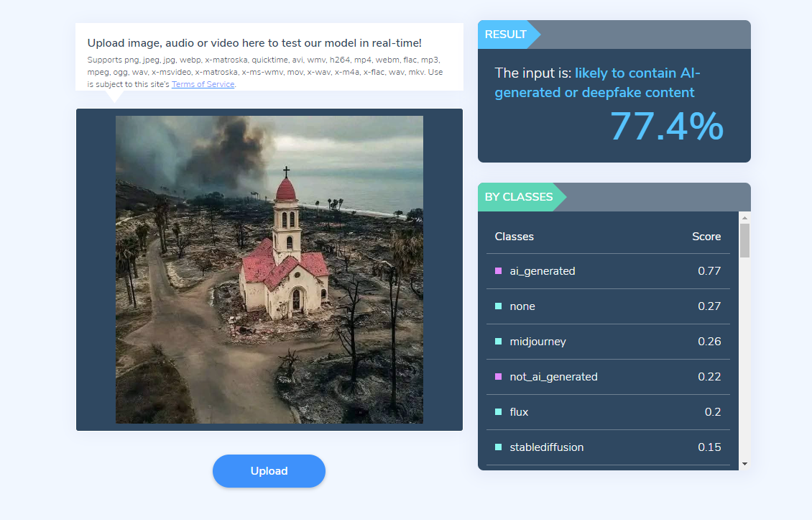Click the 'likely to contain AI-generated' verdict text

[x=598, y=83]
